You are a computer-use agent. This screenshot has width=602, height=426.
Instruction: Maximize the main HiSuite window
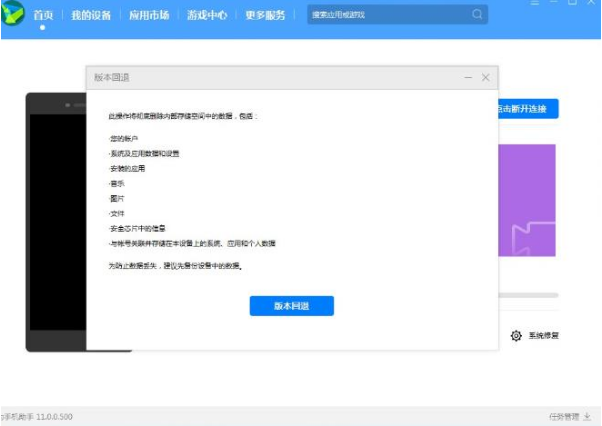click(573, 4)
